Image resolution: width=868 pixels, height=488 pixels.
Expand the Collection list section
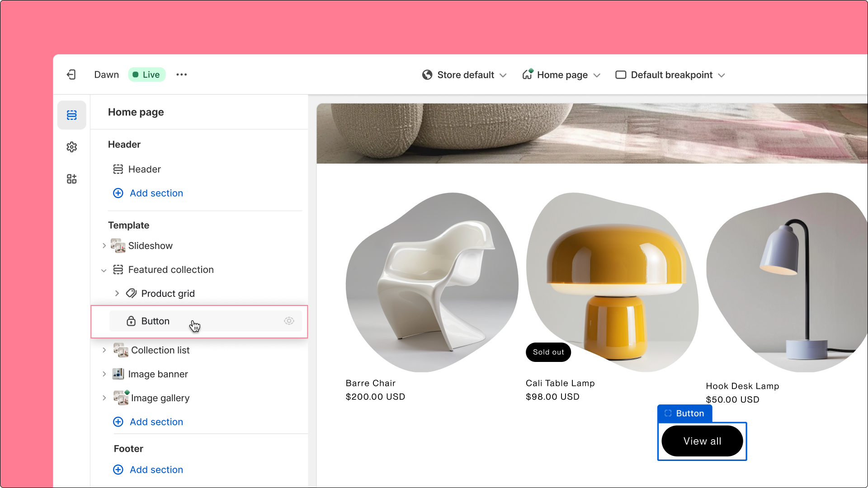[104, 350]
